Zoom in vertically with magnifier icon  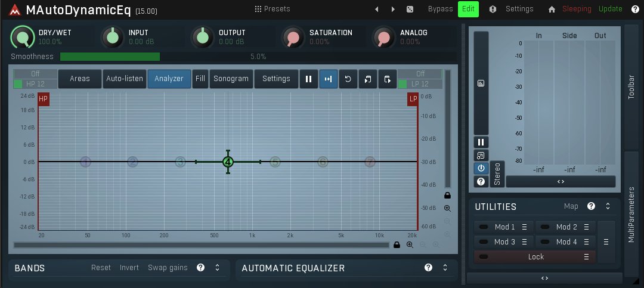coord(447,208)
